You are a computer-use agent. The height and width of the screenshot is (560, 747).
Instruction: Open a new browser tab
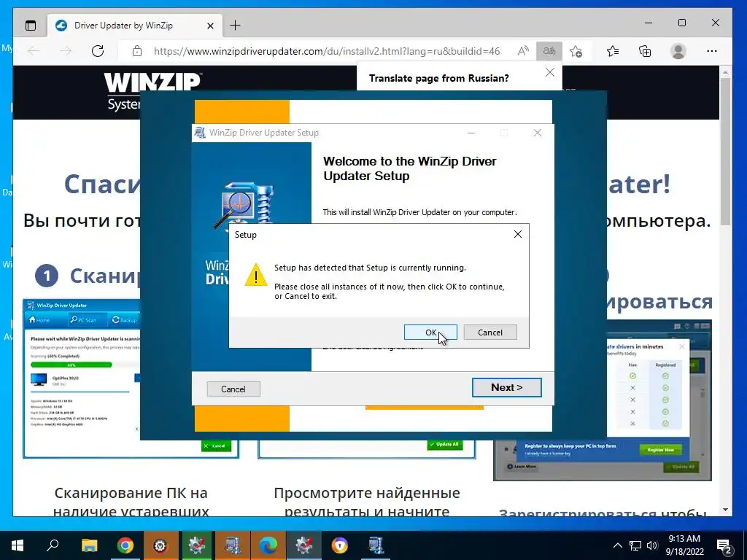(x=236, y=26)
